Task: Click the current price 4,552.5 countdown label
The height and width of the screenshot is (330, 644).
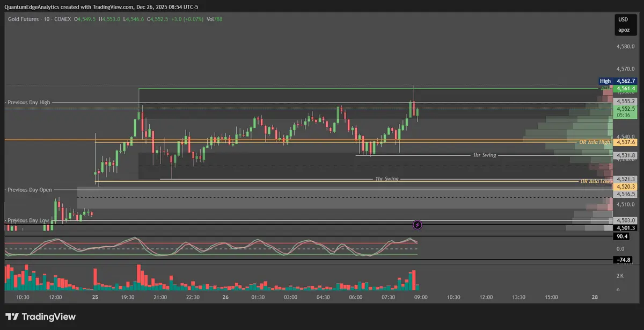Action: pyautogui.click(x=626, y=112)
